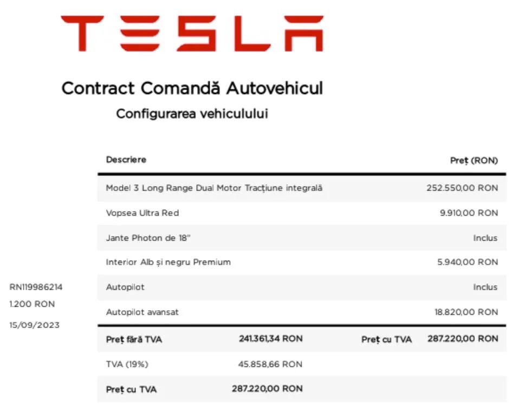
Task: Click the 9.910,00 RON paint price
Action: [x=468, y=213]
